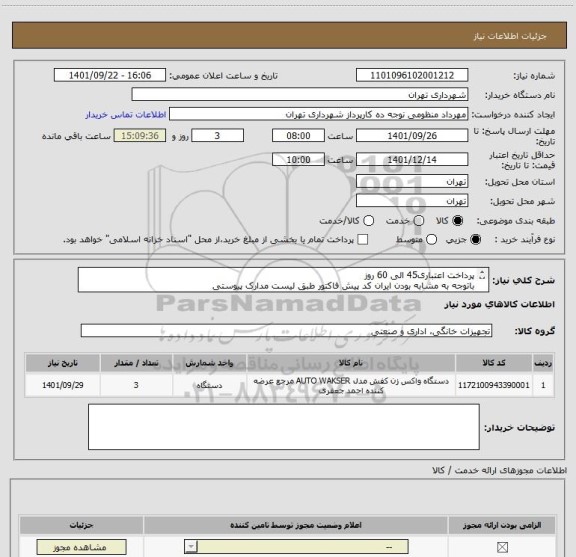Click the گروه کالا field
This screenshot has height=557, width=576.
(x=286, y=331)
